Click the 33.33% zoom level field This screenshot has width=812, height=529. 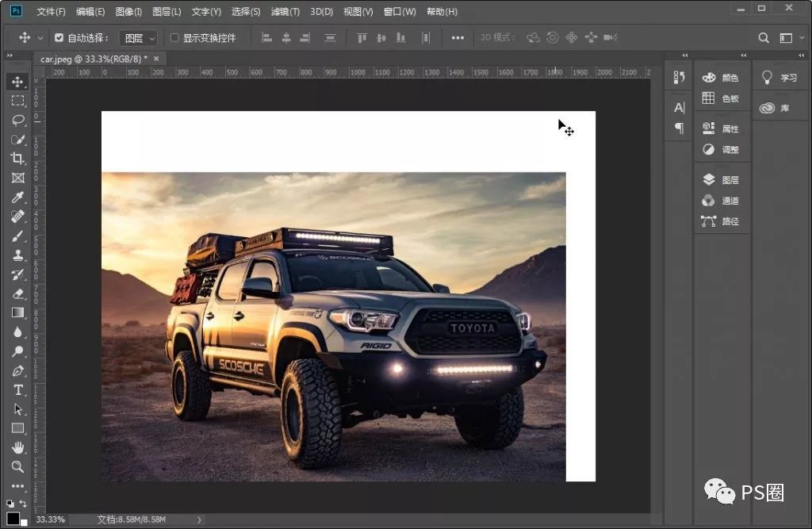pyautogui.click(x=51, y=519)
